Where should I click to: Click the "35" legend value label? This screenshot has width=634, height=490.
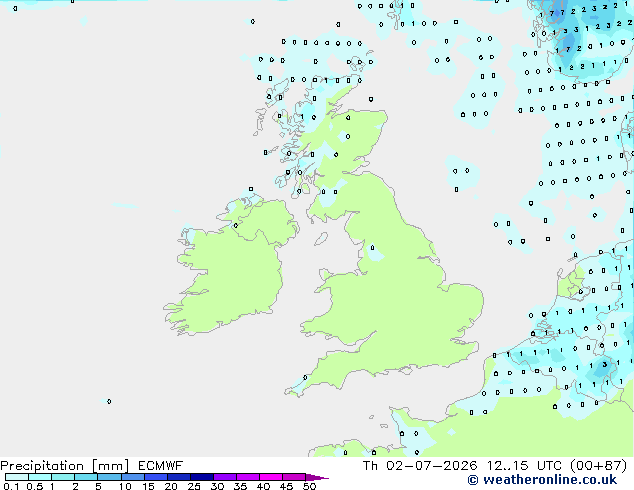[240, 486]
